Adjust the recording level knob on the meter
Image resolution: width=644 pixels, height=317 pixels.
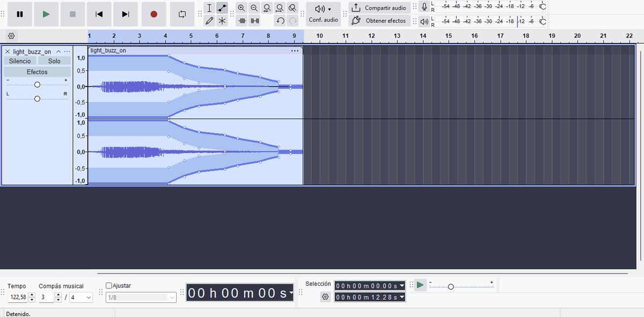tap(543, 6)
